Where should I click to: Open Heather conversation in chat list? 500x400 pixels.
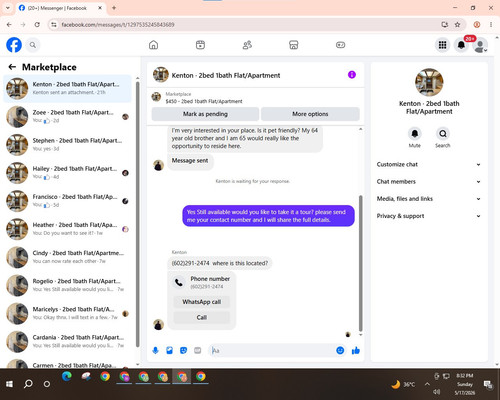pyautogui.click(x=68, y=229)
